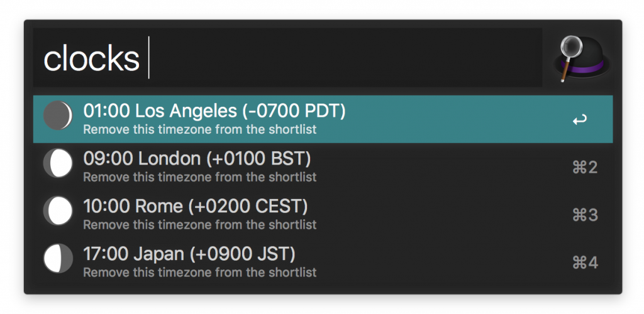This screenshot has height=314, width=644.
Task: Click the "clocks" search input field
Action: [287, 58]
